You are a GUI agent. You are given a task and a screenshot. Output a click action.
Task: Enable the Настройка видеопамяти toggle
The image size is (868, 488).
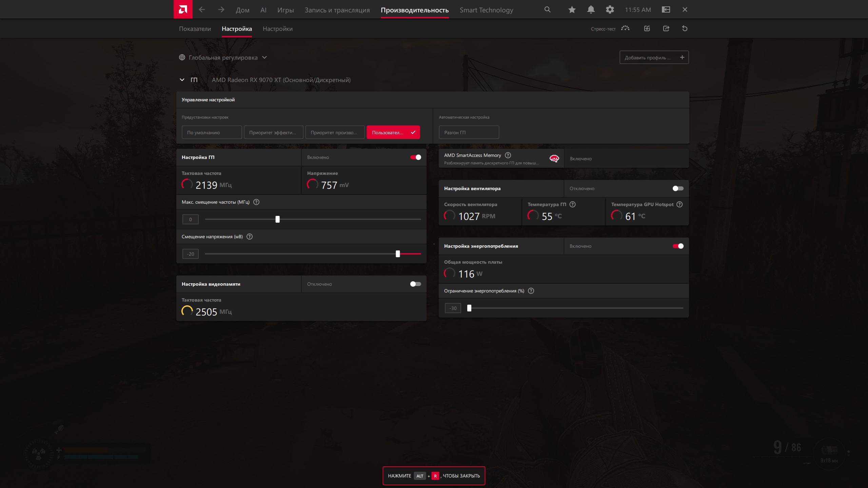click(x=416, y=284)
